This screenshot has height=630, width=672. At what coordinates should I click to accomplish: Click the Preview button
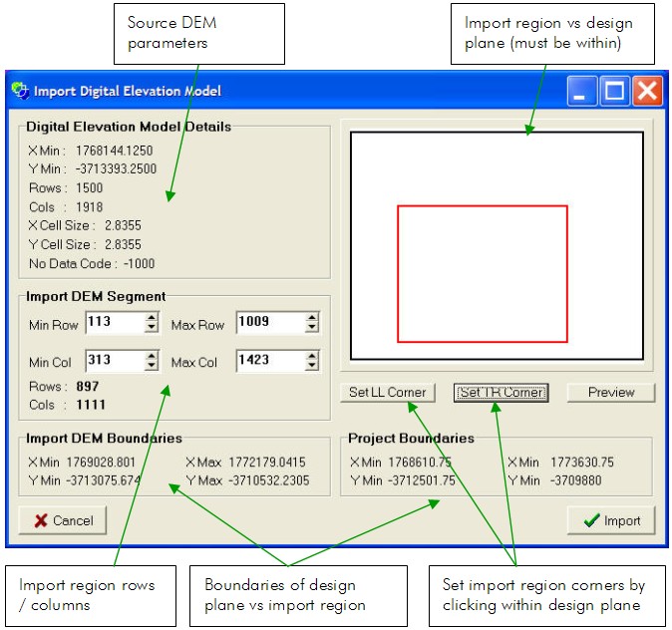point(610,392)
